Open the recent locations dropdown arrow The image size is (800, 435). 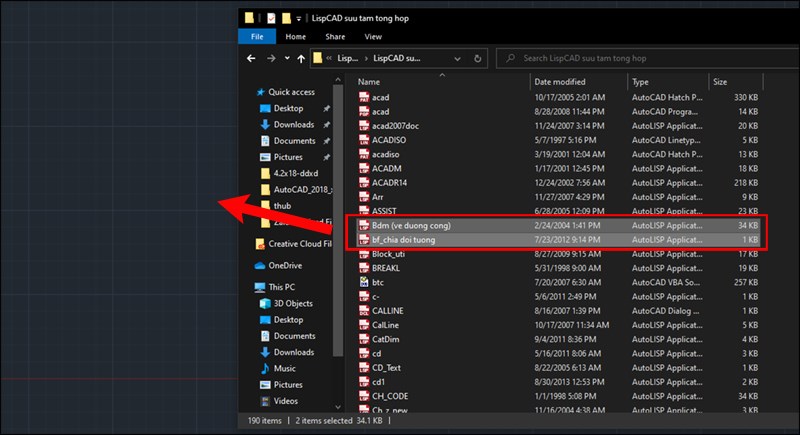(x=287, y=58)
